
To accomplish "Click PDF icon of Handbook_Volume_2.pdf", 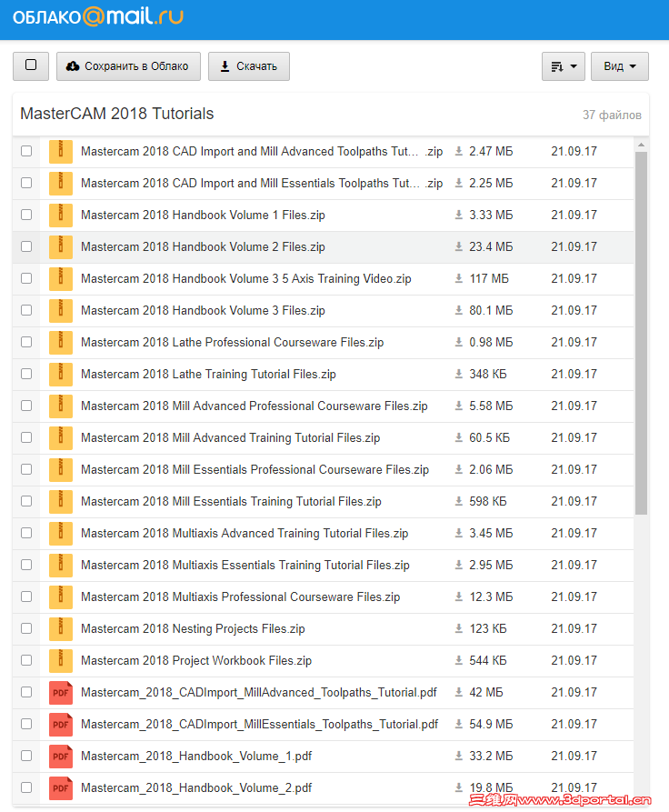I will (61, 788).
